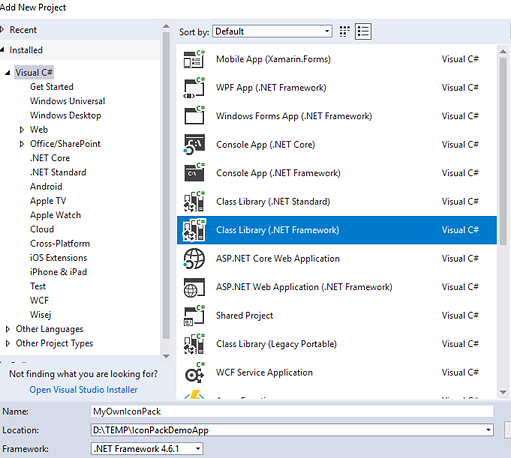Select the Cloud category
The image size is (511, 458).
click(x=42, y=229)
